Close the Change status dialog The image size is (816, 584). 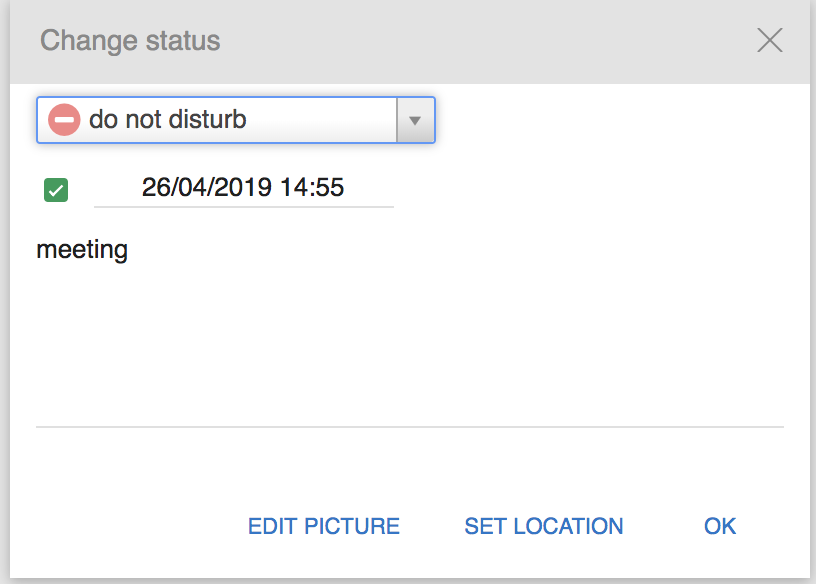coord(770,41)
